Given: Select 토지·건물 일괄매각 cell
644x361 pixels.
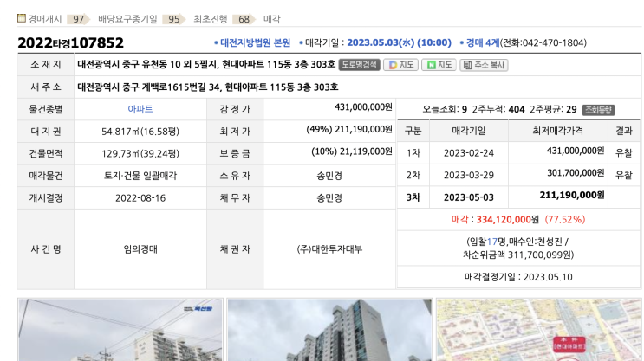Looking at the screenshot, I should [140, 176].
